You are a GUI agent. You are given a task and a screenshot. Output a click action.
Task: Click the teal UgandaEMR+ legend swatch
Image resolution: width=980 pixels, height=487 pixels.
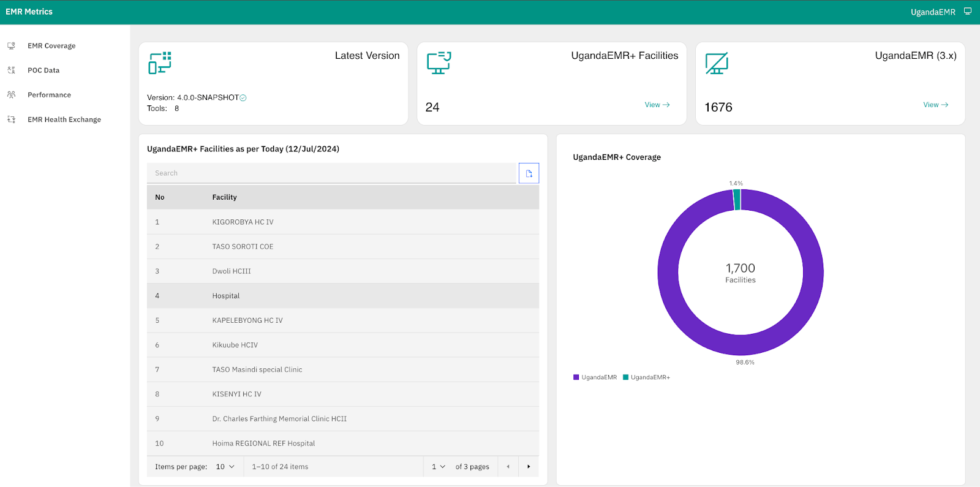pos(625,377)
